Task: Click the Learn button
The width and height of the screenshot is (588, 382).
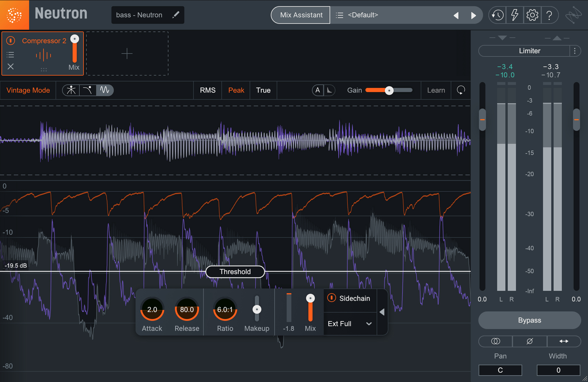Action: [x=436, y=90]
